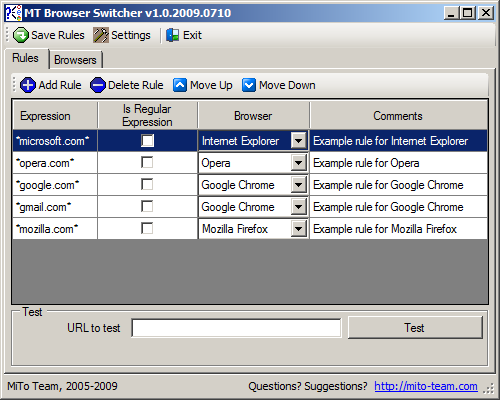Image resolution: width=500 pixels, height=400 pixels.
Task: Click the Add Rule plus icon
Action: 28,85
